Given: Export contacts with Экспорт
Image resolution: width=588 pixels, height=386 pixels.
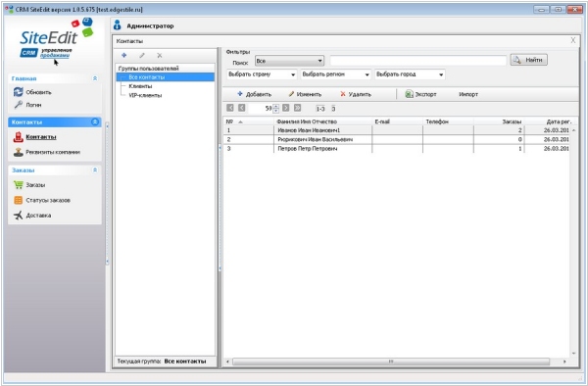Looking at the screenshot, I should coord(420,94).
